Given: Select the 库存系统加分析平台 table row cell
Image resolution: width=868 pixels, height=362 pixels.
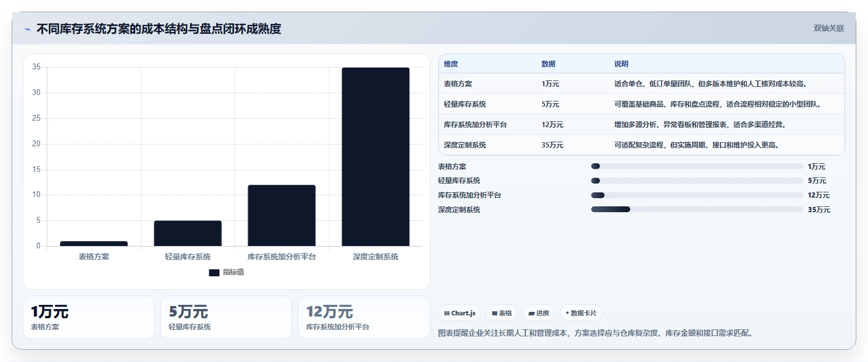Looking at the screenshot, I should pyautogui.click(x=475, y=125).
